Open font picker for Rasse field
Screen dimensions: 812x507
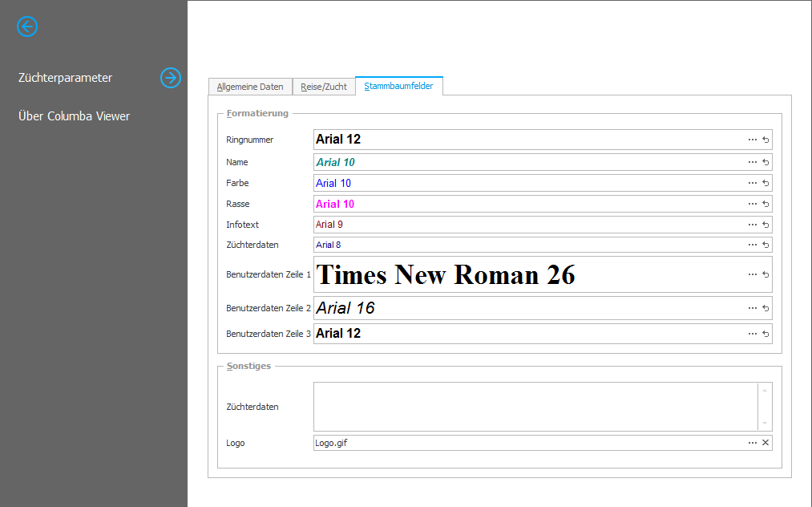point(752,204)
